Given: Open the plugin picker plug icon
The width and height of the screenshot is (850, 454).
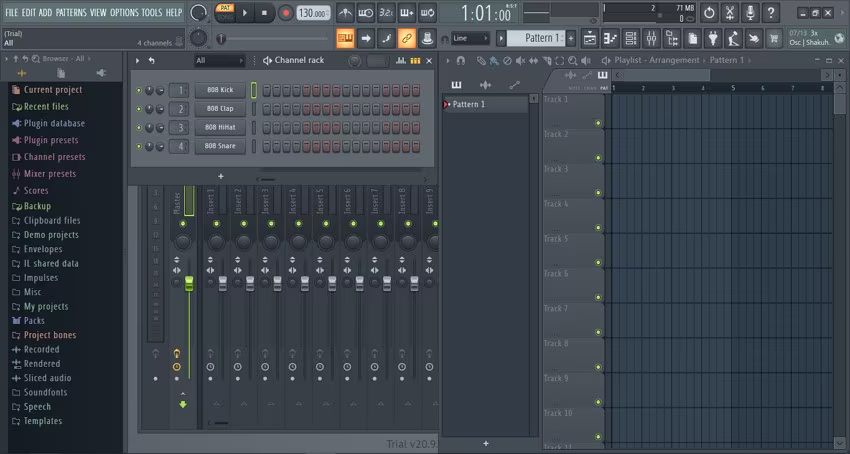Looking at the screenshot, I should [x=713, y=38].
